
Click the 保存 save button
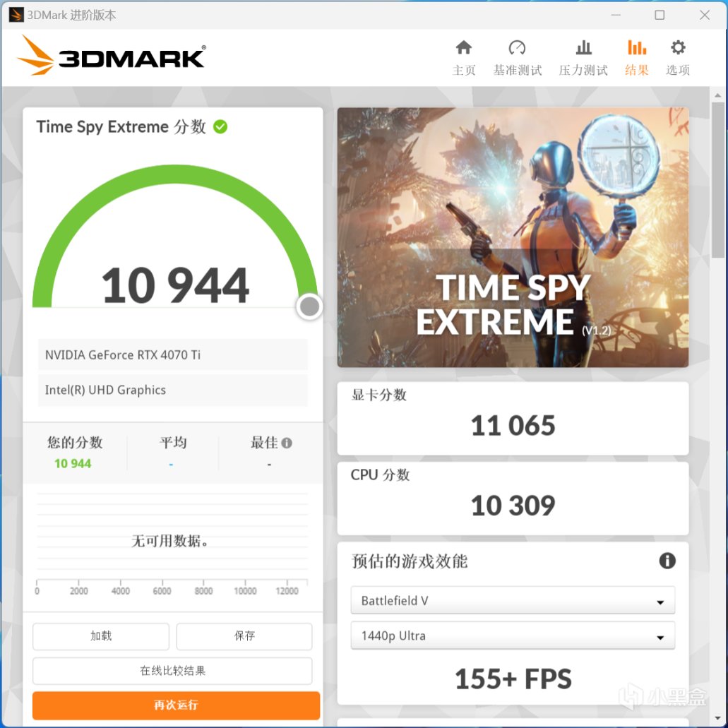click(x=244, y=635)
